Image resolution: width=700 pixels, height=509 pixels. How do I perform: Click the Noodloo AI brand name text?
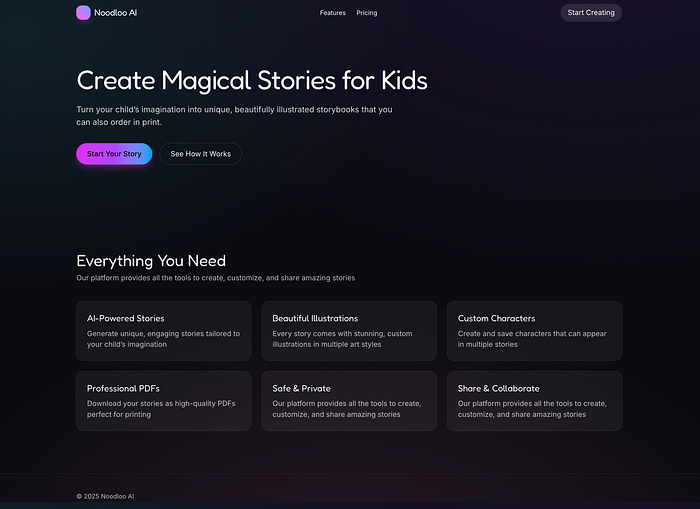click(115, 13)
